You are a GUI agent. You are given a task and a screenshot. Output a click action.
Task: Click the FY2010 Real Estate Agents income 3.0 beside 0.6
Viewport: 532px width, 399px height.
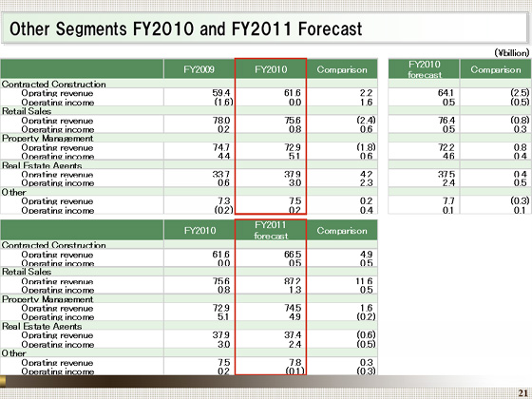[295, 182]
